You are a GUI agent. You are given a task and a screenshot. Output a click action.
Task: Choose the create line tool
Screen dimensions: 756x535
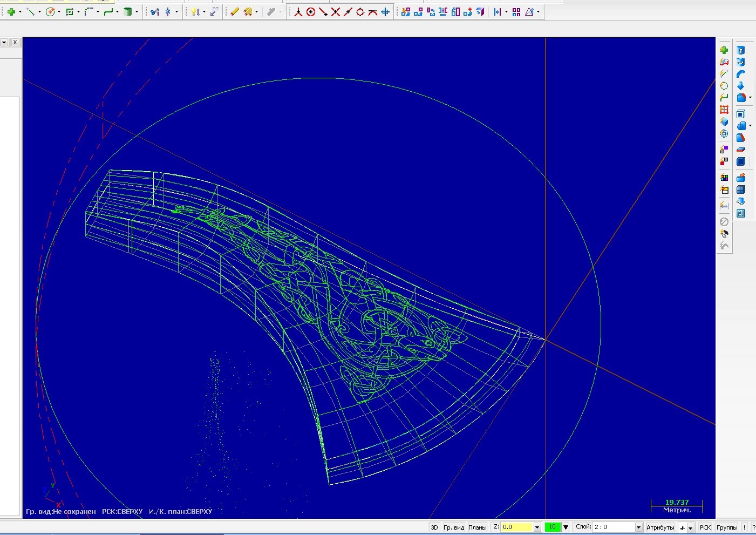[30, 12]
